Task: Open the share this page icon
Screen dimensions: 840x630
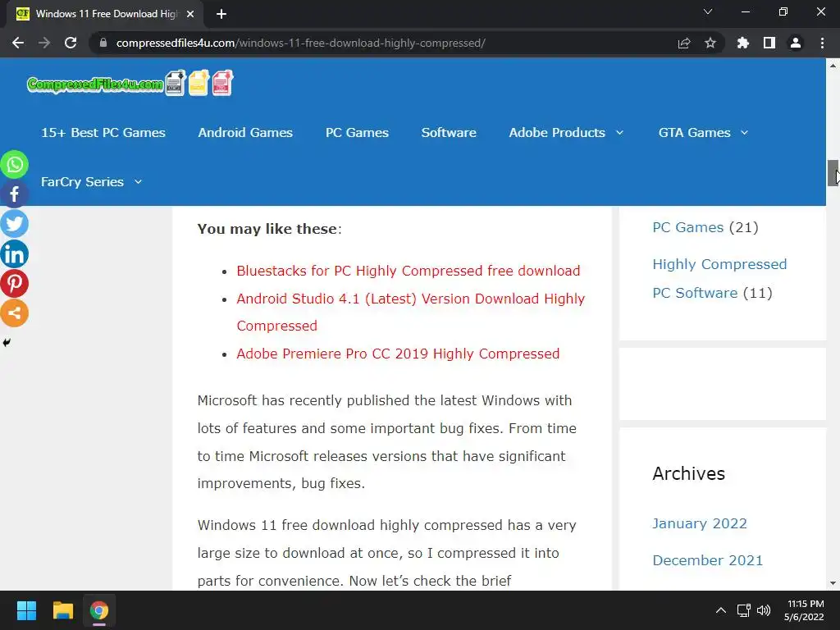Action: tap(684, 43)
